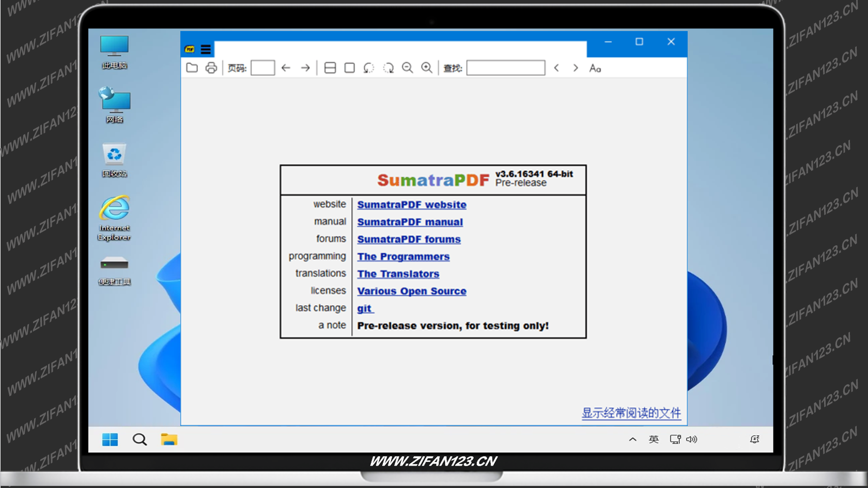Switch to continuous layout view
The image size is (868, 488).
(330, 68)
